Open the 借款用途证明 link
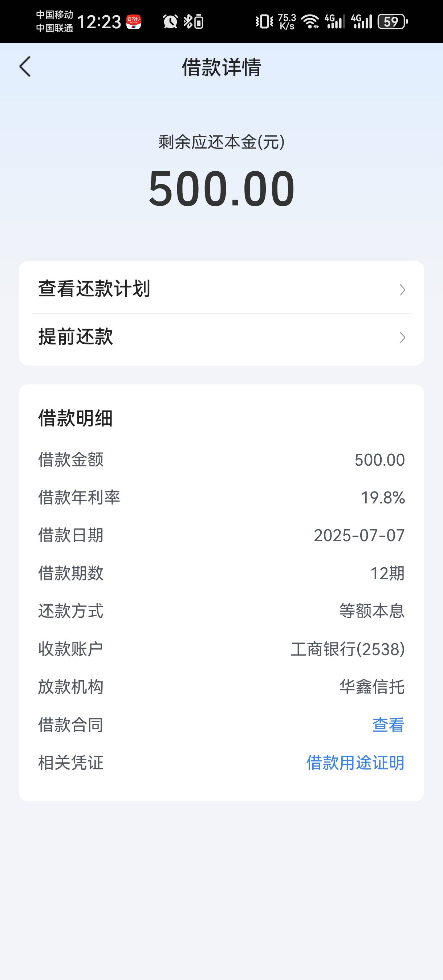The width and height of the screenshot is (443, 980). [355, 763]
